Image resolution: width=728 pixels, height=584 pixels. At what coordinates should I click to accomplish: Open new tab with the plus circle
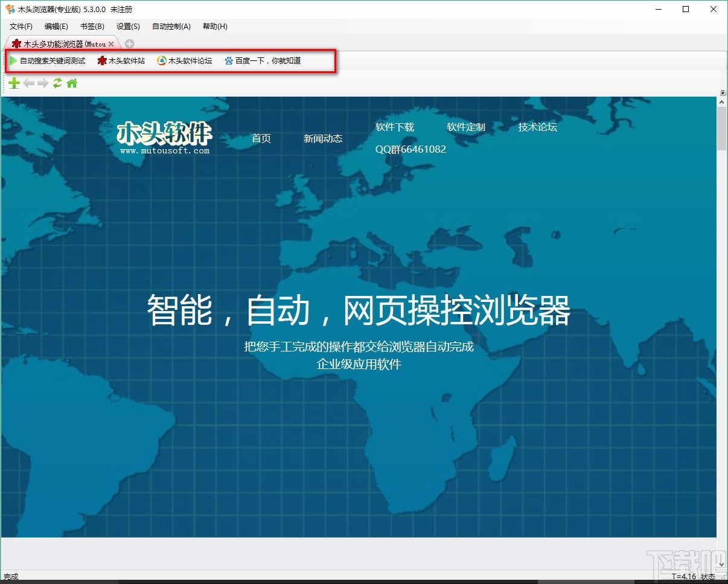129,44
